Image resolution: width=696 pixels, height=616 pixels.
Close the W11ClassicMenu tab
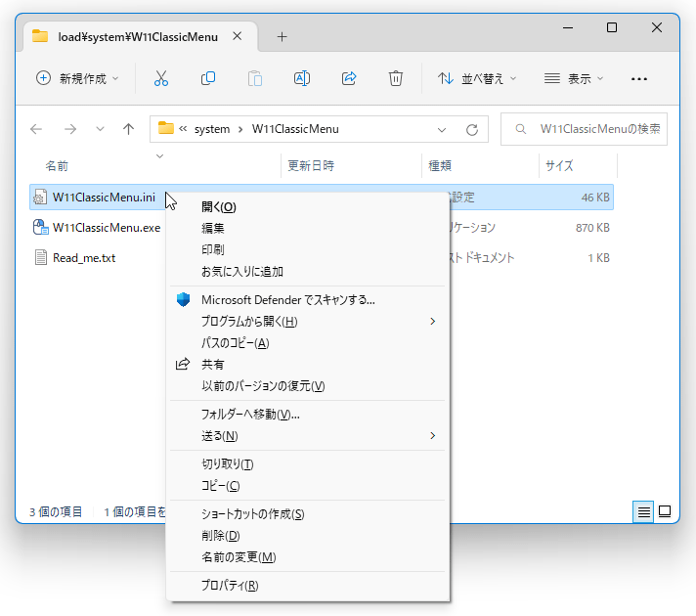coord(238,36)
